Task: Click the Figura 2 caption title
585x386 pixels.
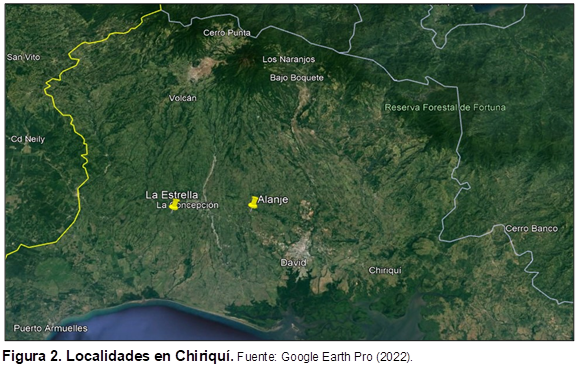Action: coord(118,356)
